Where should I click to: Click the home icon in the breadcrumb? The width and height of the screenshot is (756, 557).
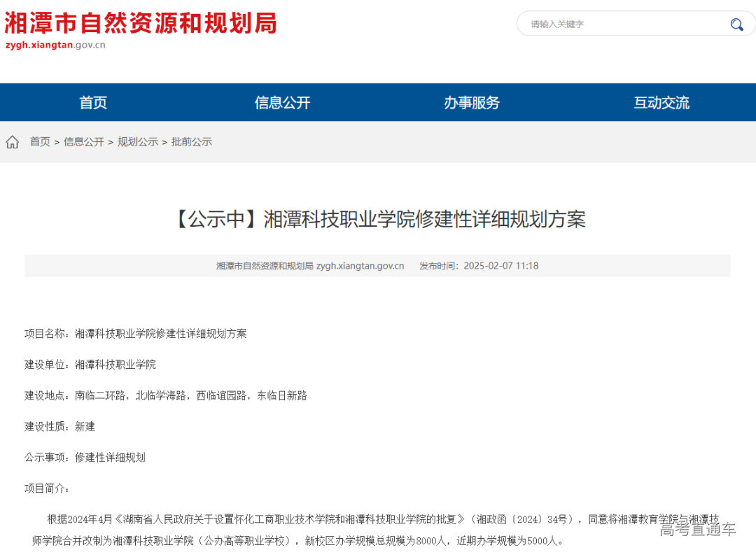coord(12,141)
